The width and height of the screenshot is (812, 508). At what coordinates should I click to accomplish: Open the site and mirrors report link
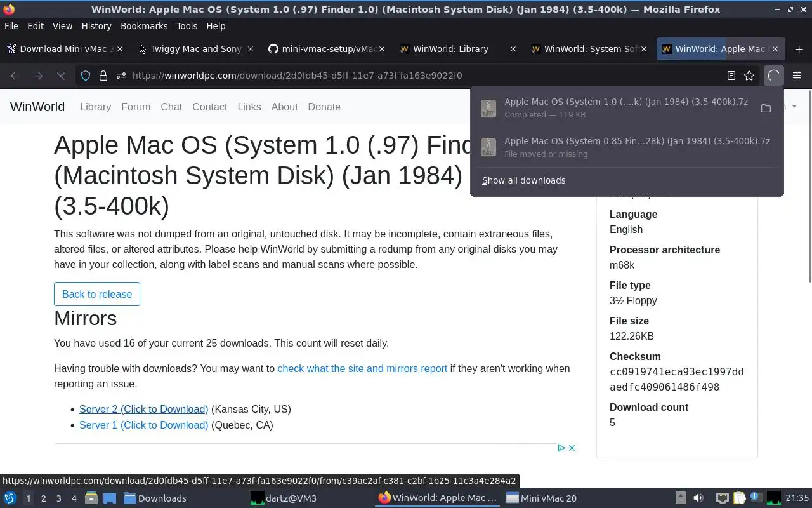pos(362,368)
